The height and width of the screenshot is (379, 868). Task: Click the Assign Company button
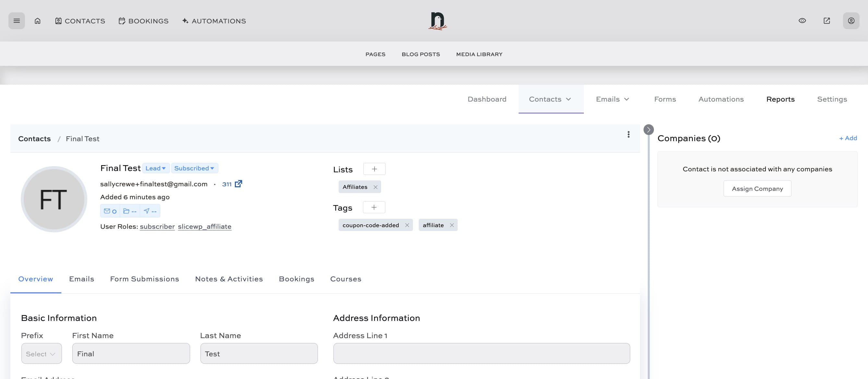click(x=757, y=189)
